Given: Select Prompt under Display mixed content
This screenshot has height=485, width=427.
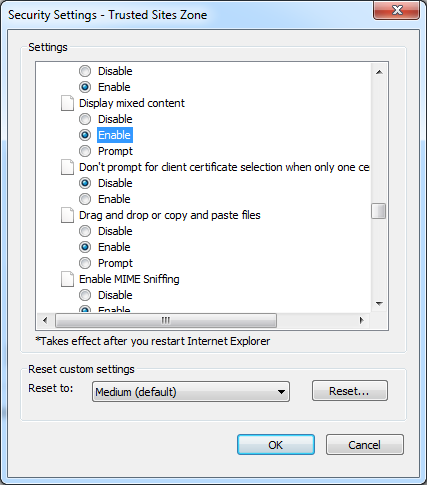Looking at the screenshot, I should click(x=85, y=151).
